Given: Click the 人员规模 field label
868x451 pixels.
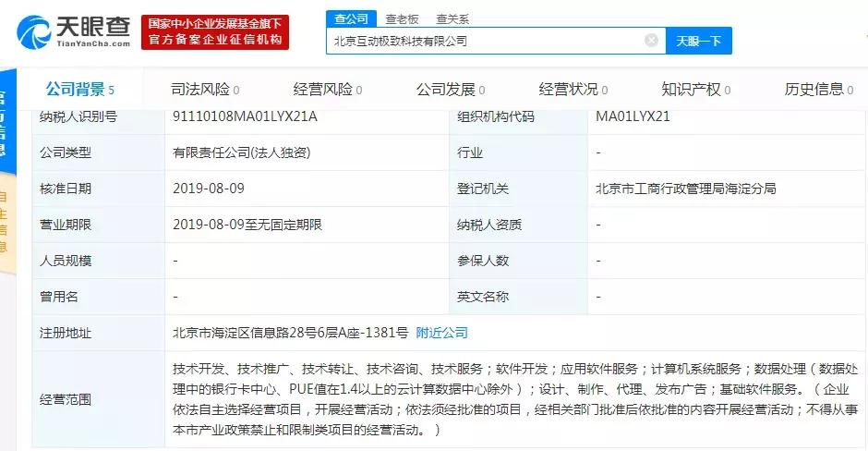Looking at the screenshot, I should pos(66,261).
